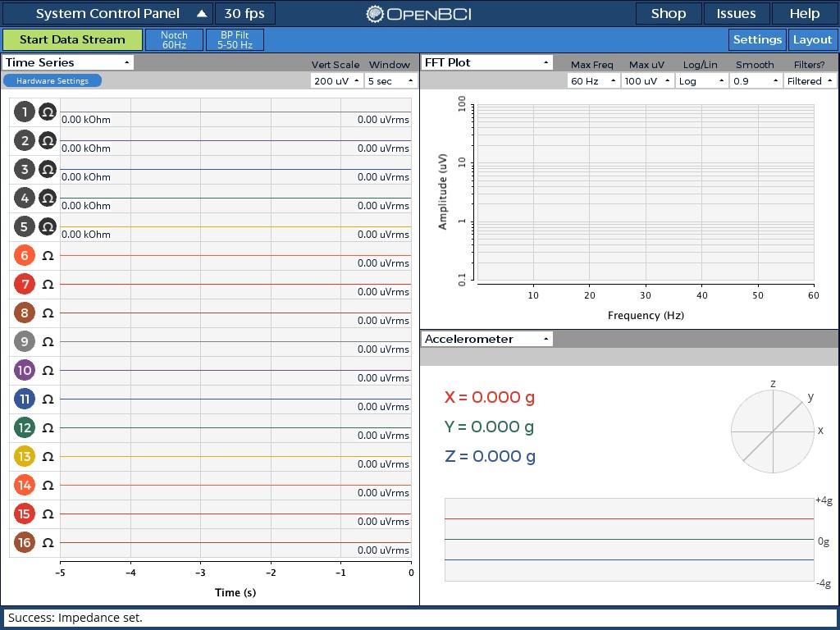This screenshot has width=840, height=630.
Task: Enable impedance check on channel 8
Action: (x=48, y=313)
